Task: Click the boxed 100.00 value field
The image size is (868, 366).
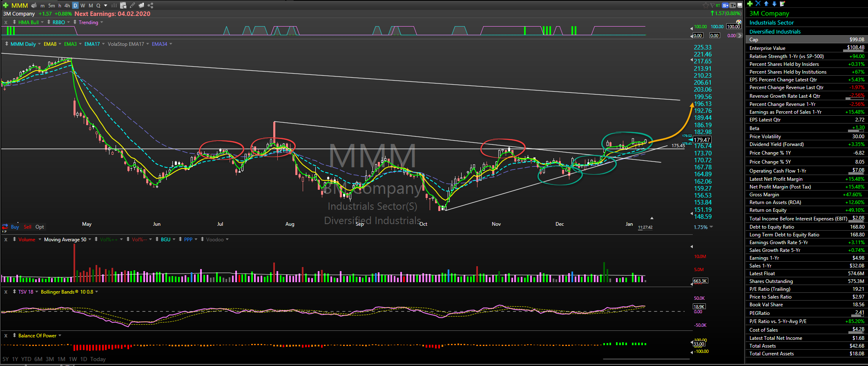Action: point(734,26)
